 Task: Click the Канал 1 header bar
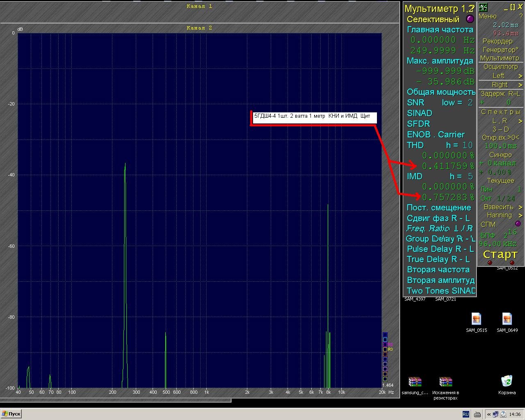click(199, 6)
